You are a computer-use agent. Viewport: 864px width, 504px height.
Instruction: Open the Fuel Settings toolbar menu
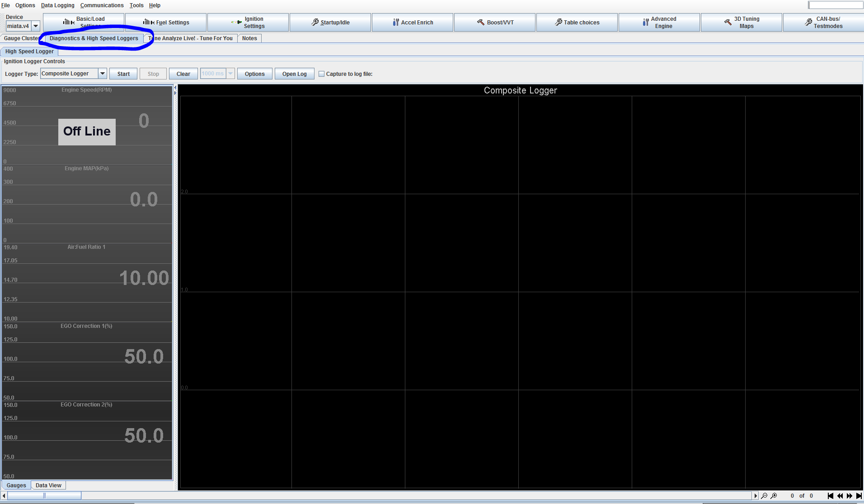(x=166, y=23)
